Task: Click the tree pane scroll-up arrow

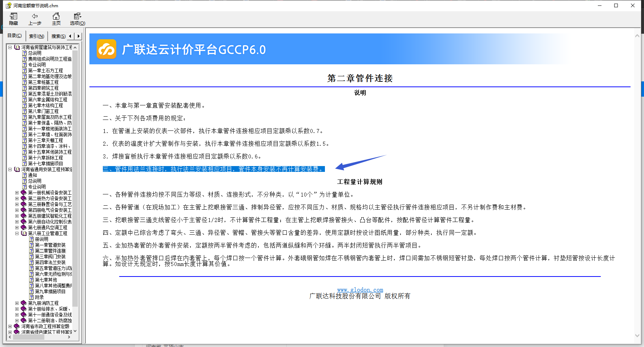Action: (x=75, y=48)
